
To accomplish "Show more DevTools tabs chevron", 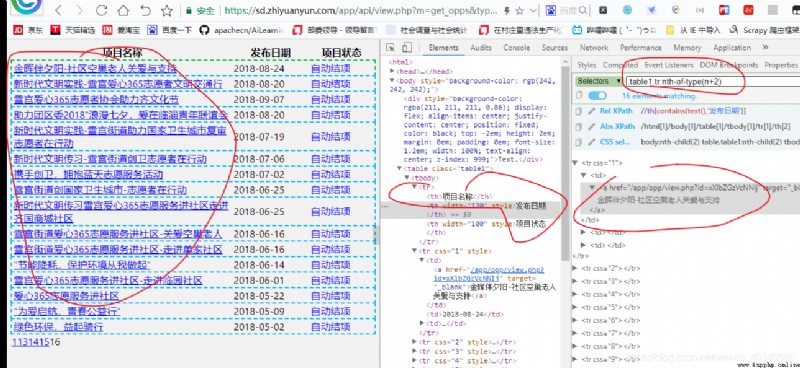I will click(765, 47).
